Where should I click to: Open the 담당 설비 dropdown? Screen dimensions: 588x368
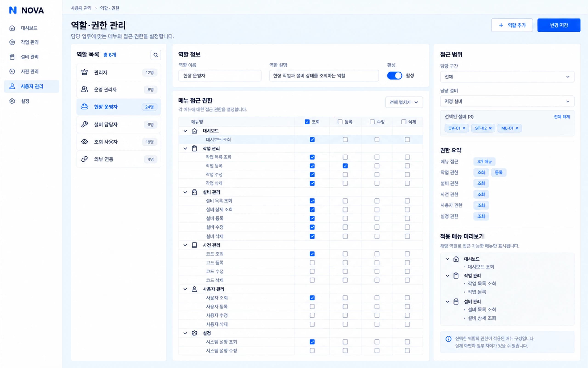(x=507, y=101)
